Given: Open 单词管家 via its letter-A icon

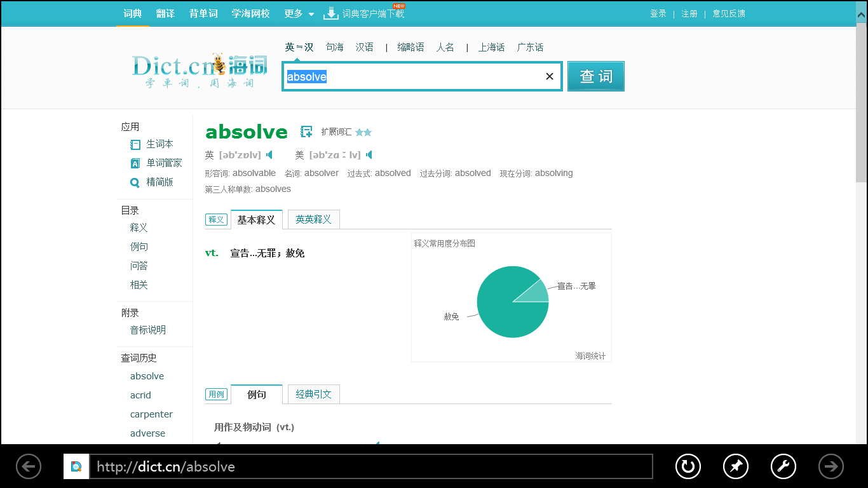Looking at the screenshot, I should pos(135,163).
